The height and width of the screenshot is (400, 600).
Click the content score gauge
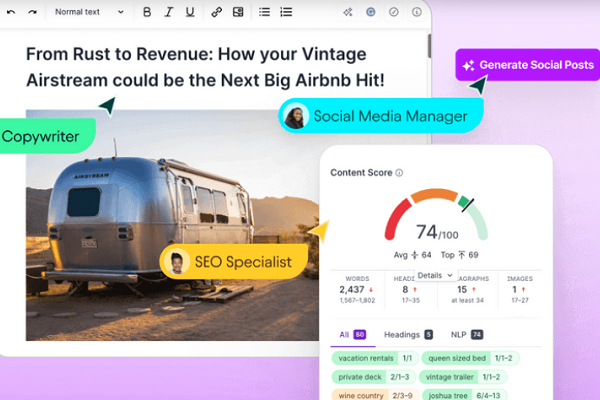click(x=436, y=214)
